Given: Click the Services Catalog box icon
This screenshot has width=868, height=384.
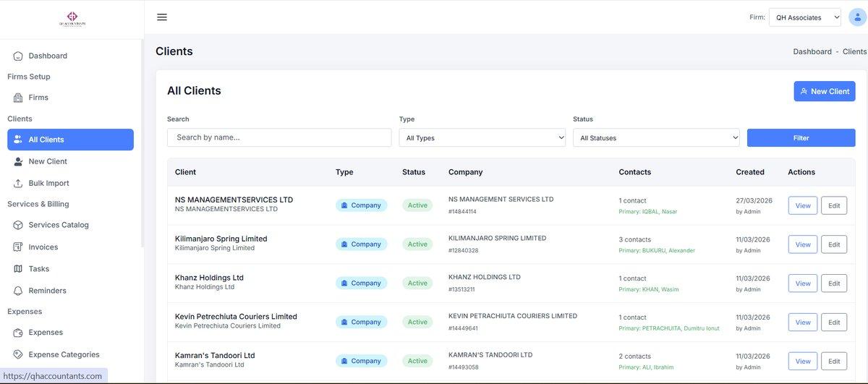Looking at the screenshot, I should [x=18, y=225].
